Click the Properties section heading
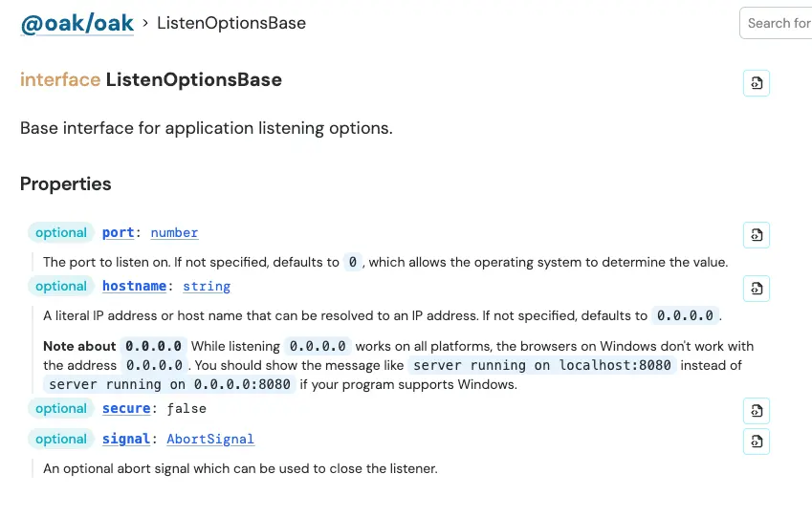Screen dimensions: 812x517 pos(66,183)
